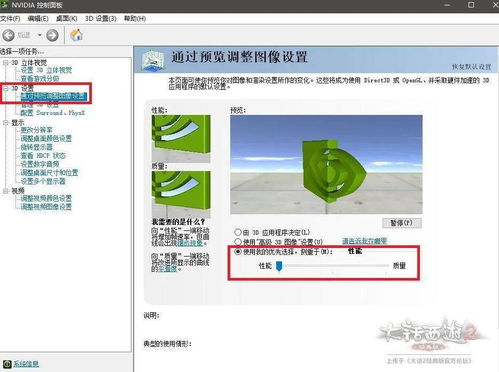Click the 质量 preview thumbnail image
The image size is (499, 372).
point(181,194)
